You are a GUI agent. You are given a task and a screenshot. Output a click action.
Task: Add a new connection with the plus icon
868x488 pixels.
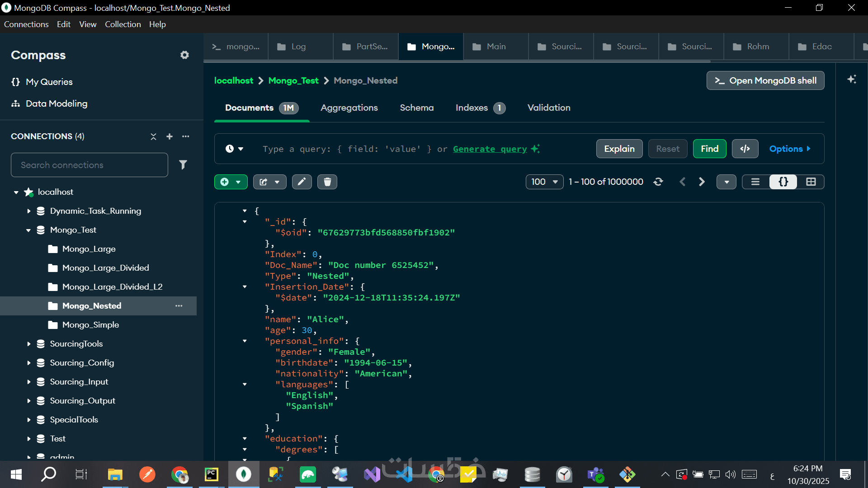[x=170, y=136]
